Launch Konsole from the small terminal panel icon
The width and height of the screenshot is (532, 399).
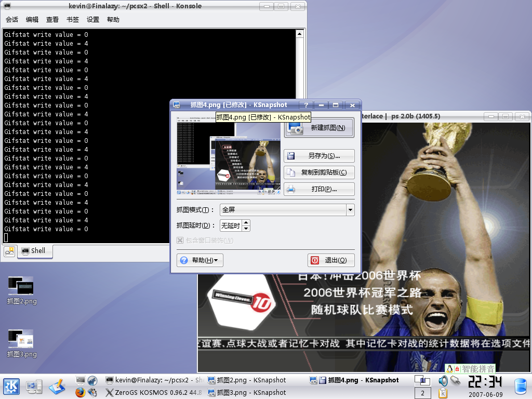point(81,381)
